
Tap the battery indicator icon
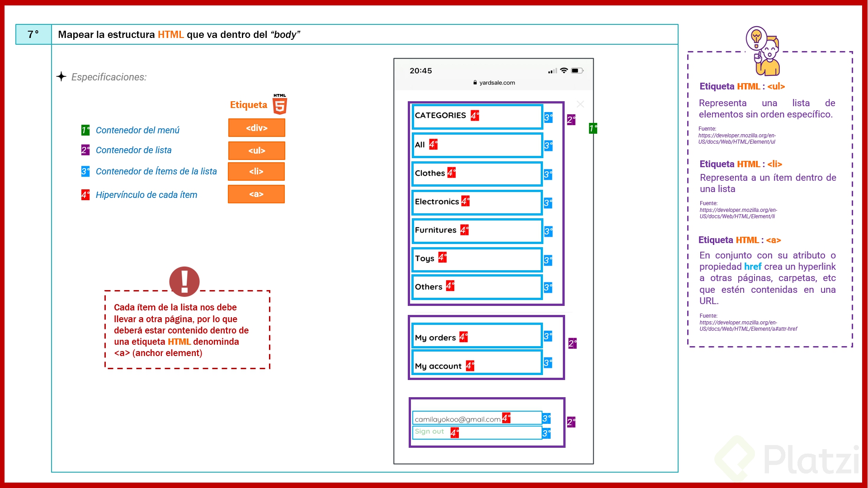pos(578,70)
